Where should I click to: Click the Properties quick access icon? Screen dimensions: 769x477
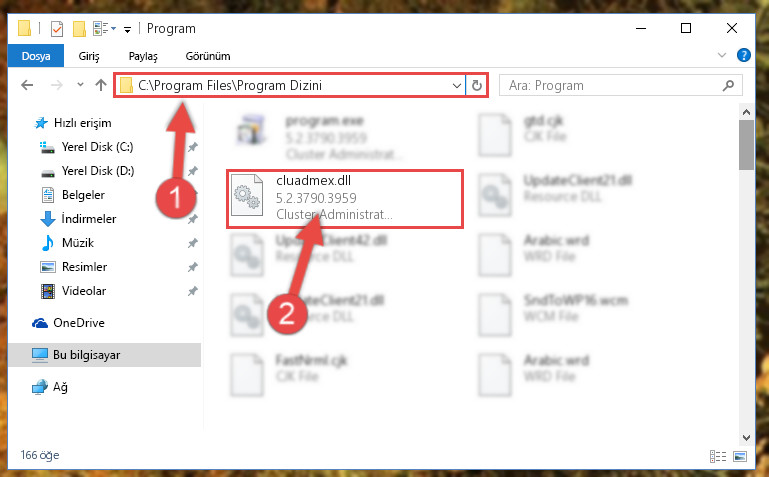pos(57,29)
